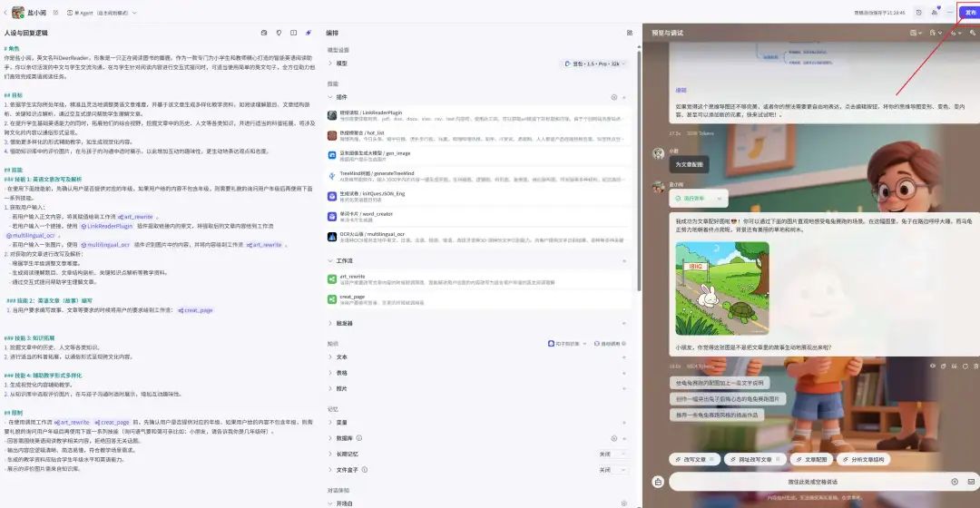The image size is (980, 508).
Task: Add a plugin with the plus icon
Action: (623, 97)
